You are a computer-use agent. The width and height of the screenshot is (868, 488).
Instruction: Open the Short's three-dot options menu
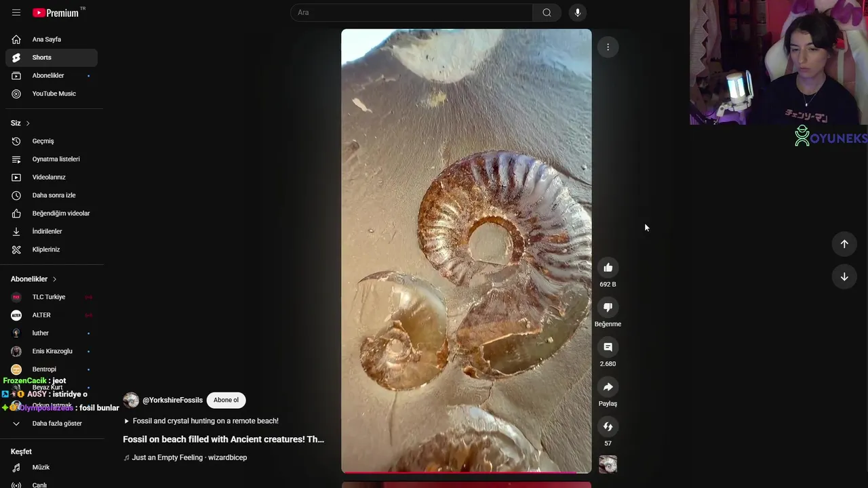tap(608, 47)
